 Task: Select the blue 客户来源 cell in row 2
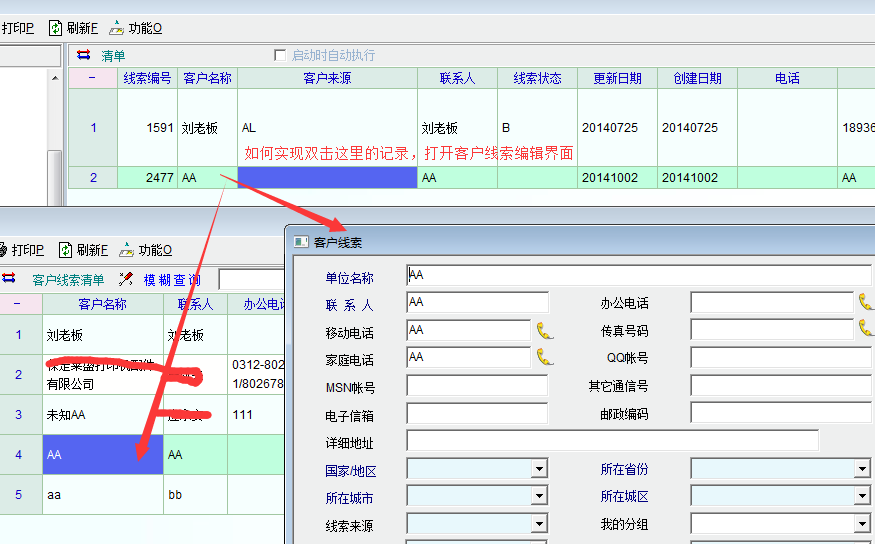(x=327, y=177)
